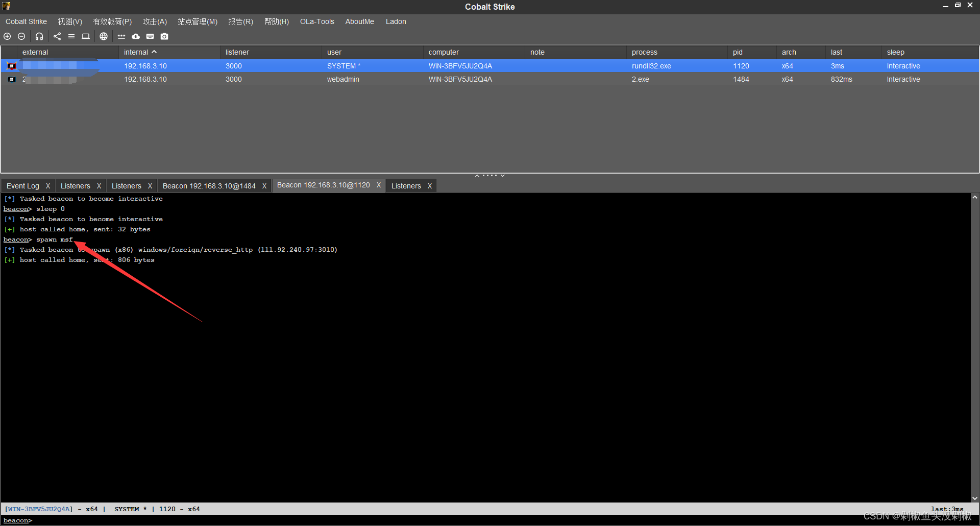Switch to target table laptop icon
The image size is (980, 526).
(x=86, y=36)
